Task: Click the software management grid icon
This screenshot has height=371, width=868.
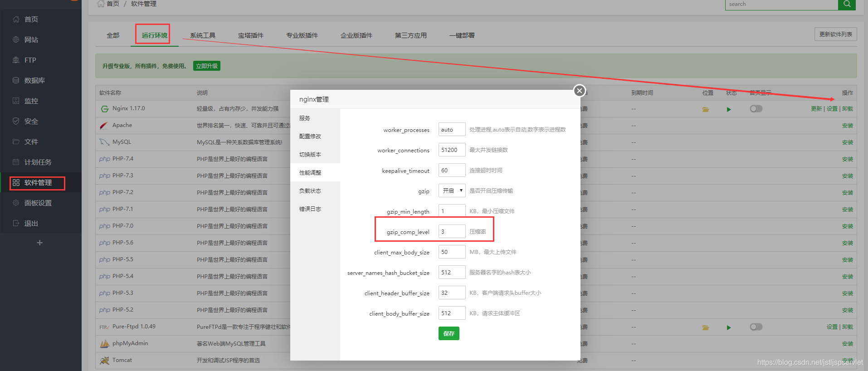Action: [16, 182]
